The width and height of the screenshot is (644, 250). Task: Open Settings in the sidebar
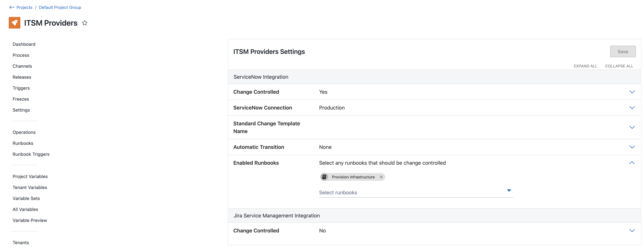[21, 110]
